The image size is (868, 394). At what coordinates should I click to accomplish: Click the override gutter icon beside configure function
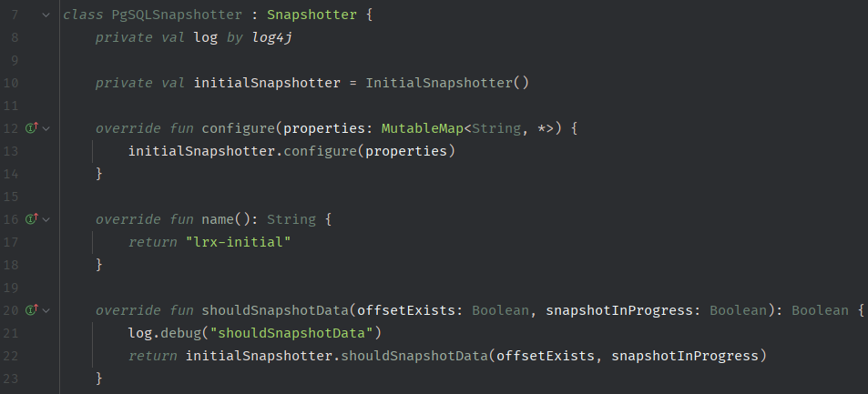[29, 128]
